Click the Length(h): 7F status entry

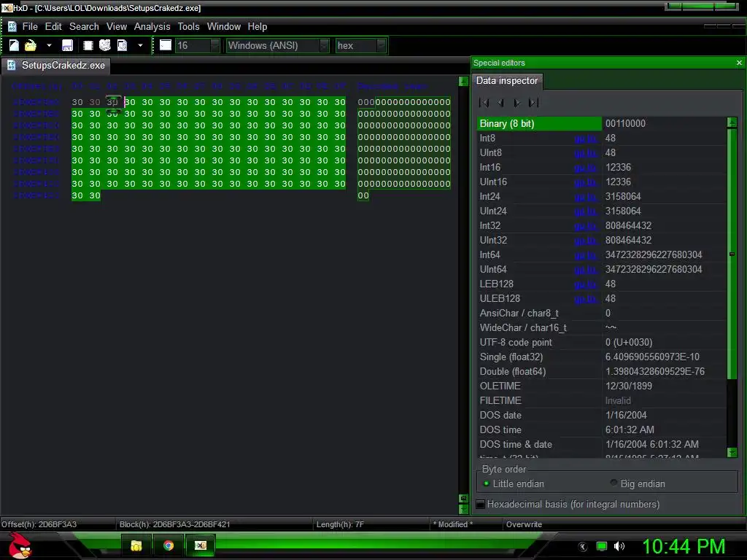[340, 524]
